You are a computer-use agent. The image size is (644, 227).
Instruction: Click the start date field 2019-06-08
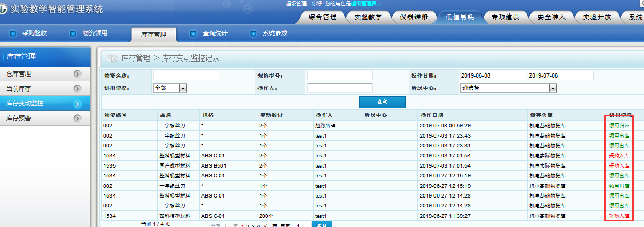point(492,75)
